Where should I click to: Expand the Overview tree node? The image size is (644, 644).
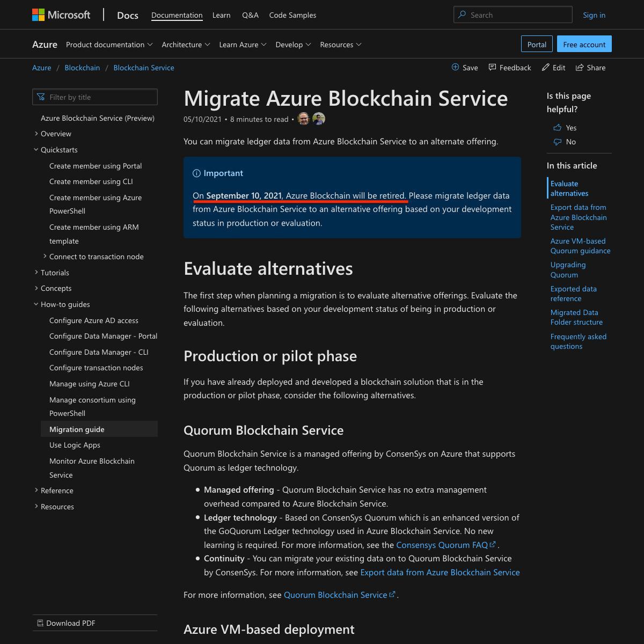(x=36, y=134)
